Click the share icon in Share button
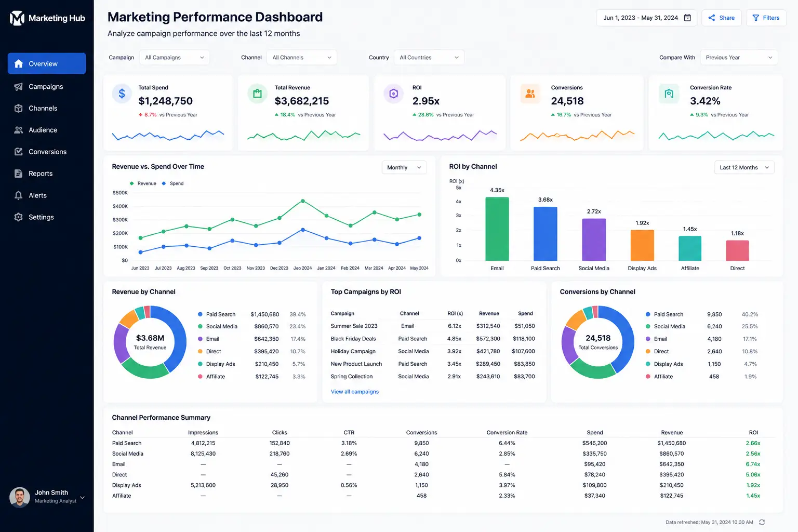Screen dimensions: 798x532 point(712,18)
